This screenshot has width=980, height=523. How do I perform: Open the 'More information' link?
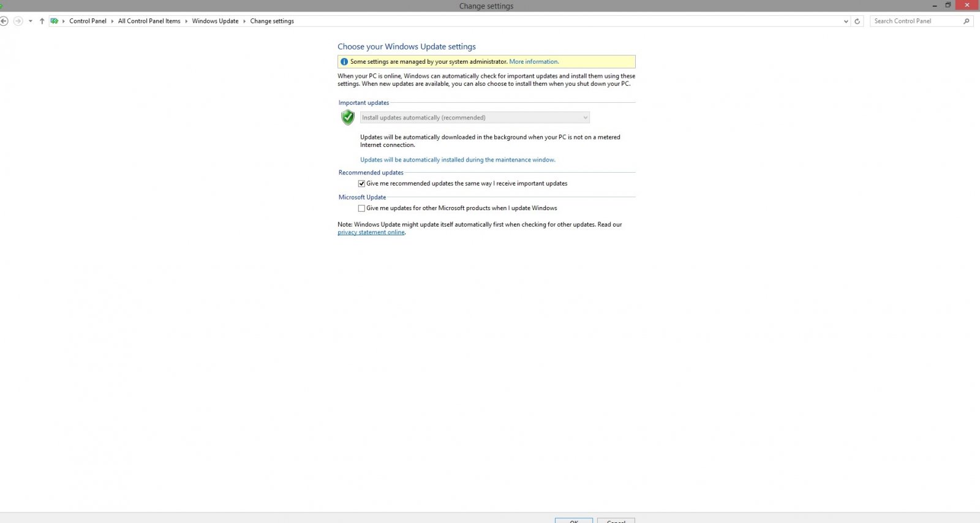point(533,62)
